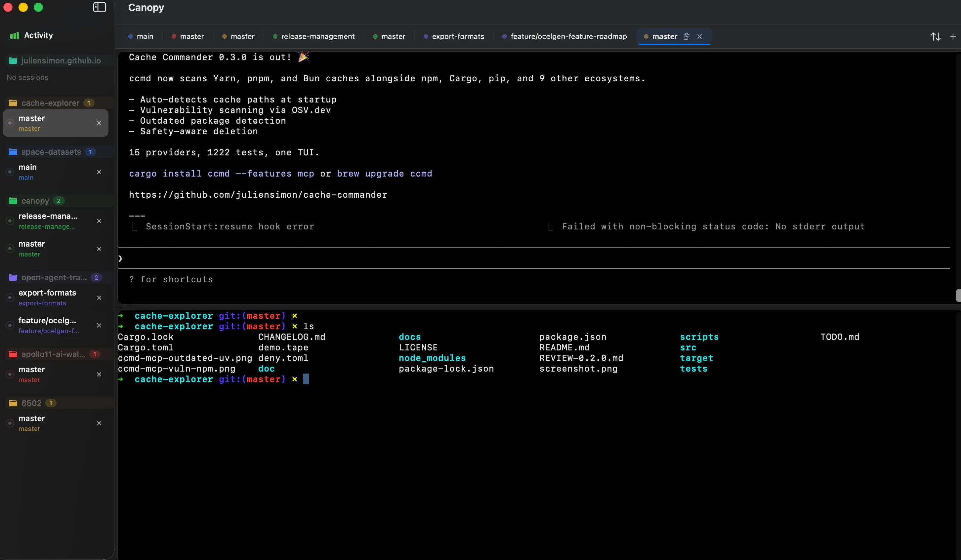
Task: Click the cache-explorer session count badge
Action: pyautogui.click(x=89, y=103)
